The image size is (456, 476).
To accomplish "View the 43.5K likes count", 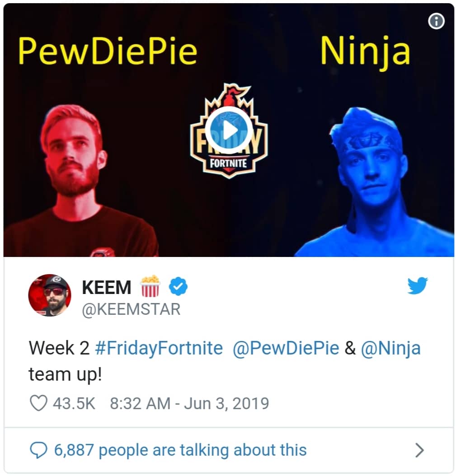I will 74,403.
